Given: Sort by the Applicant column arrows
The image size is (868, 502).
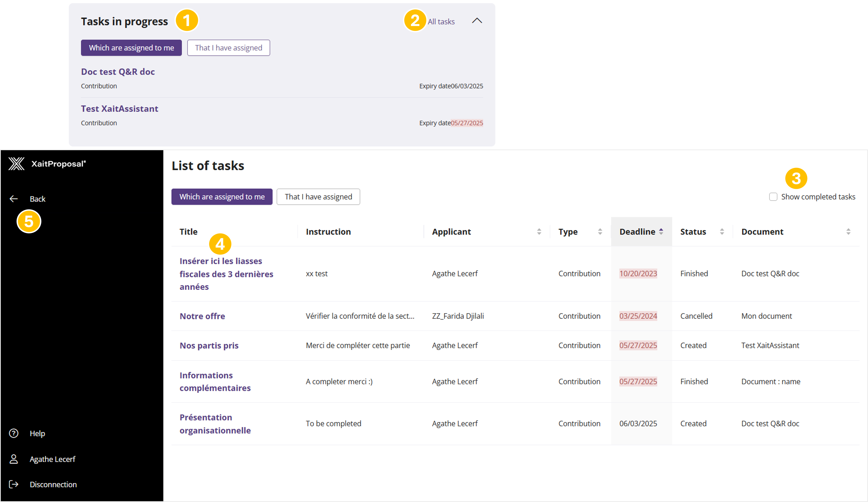Looking at the screenshot, I should tap(539, 232).
